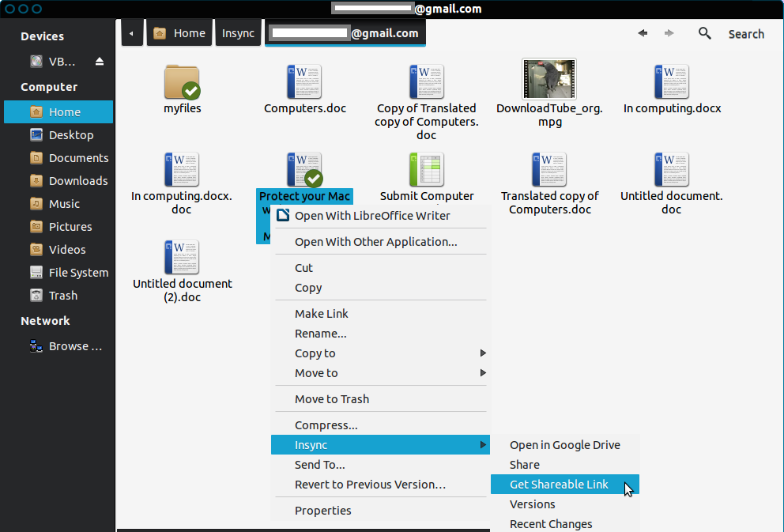This screenshot has width=784, height=532.
Task: Click the Search magnifier icon
Action: point(704,33)
